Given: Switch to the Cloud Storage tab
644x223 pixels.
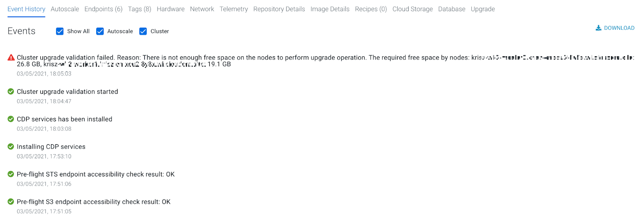Looking at the screenshot, I should [413, 9].
